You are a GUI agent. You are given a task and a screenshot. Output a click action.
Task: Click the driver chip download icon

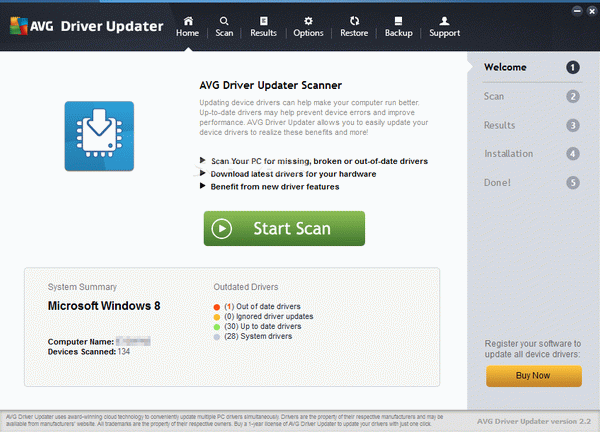99,136
